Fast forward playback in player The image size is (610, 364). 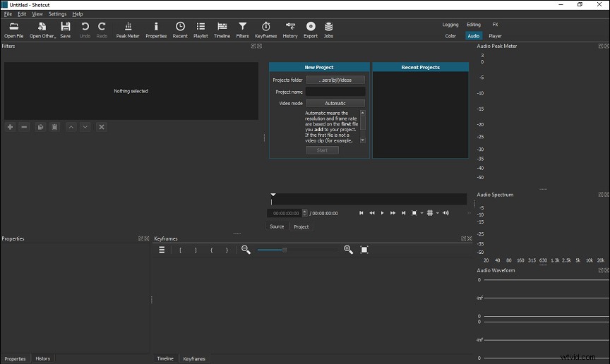tap(393, 213)
